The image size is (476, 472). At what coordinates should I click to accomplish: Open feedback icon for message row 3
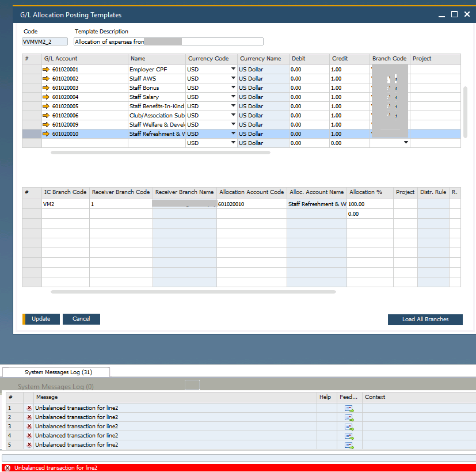click(349, 427)
